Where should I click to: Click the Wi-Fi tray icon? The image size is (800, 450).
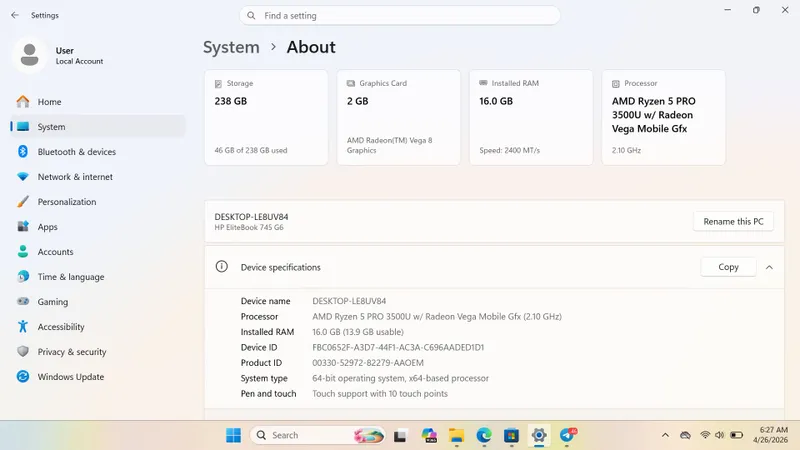click(705, 435)
